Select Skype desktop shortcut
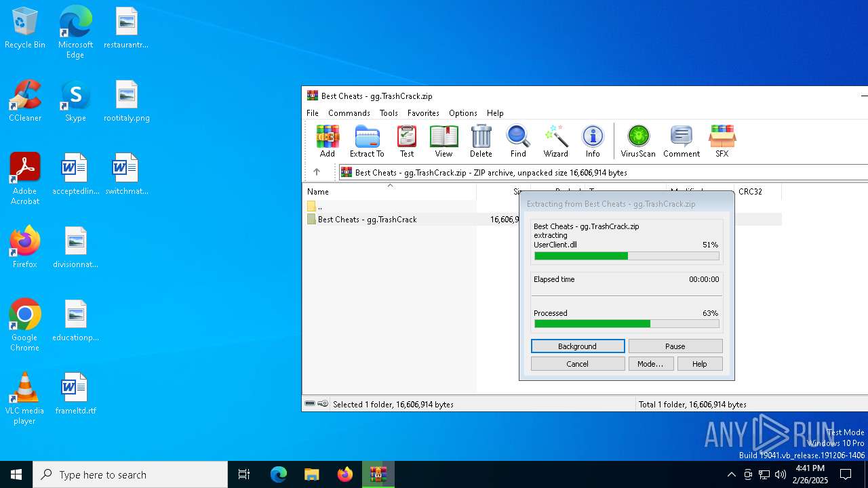This screenshot has width=868, height=488. tap(75, 102)
